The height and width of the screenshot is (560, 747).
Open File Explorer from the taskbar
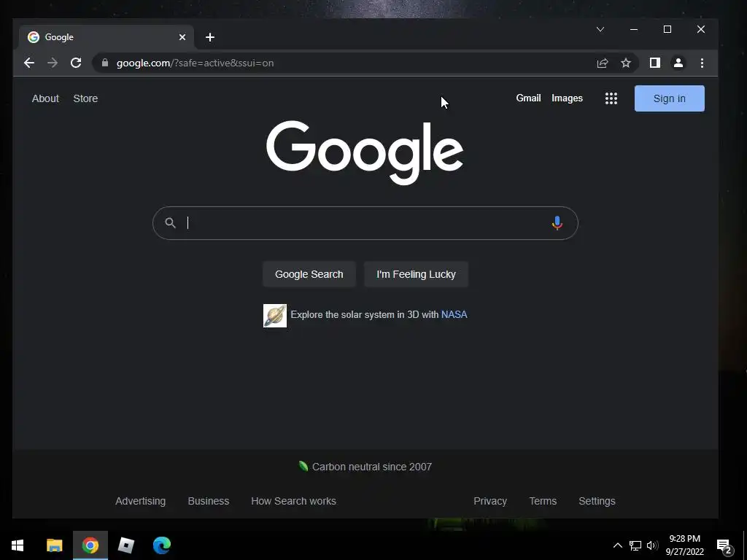point(54,545)
